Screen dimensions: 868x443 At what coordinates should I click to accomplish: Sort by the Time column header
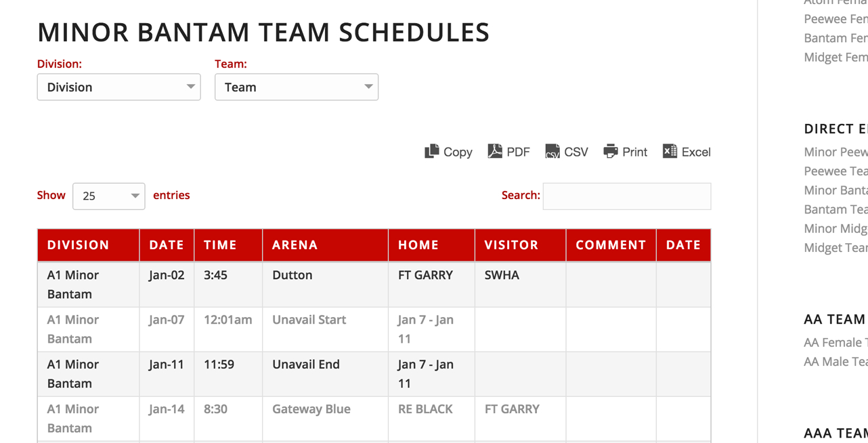point(221,245)
